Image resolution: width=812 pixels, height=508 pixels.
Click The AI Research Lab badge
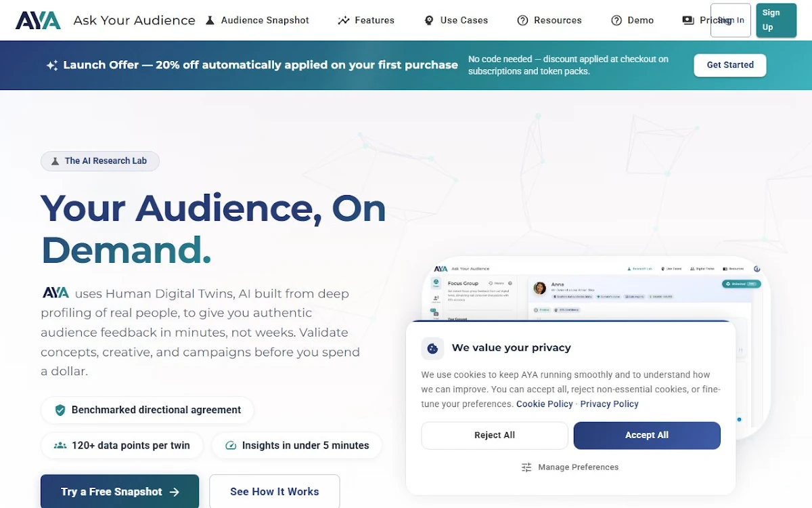pos(100,161)
